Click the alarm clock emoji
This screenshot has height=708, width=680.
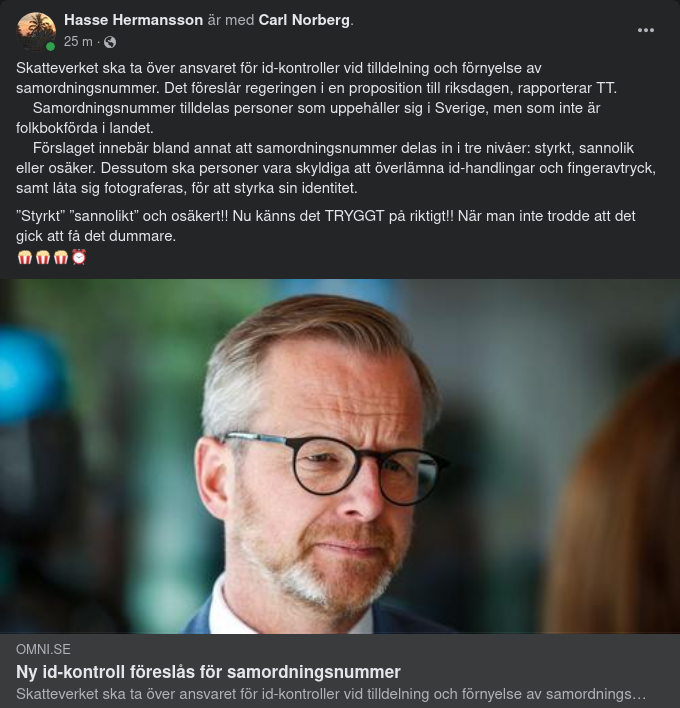79,257
